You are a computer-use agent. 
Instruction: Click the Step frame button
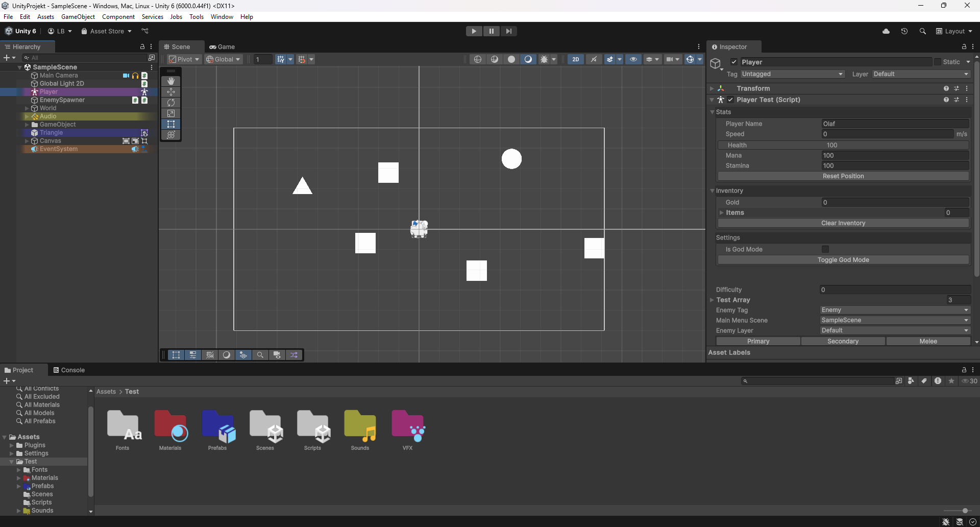point(509,31)
